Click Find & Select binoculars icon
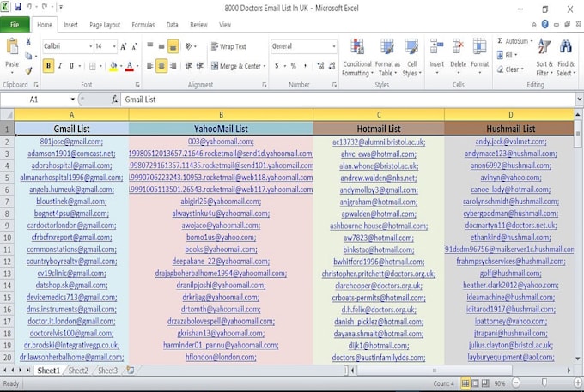This screenshot has width=584, height=392. coord(566,47)
